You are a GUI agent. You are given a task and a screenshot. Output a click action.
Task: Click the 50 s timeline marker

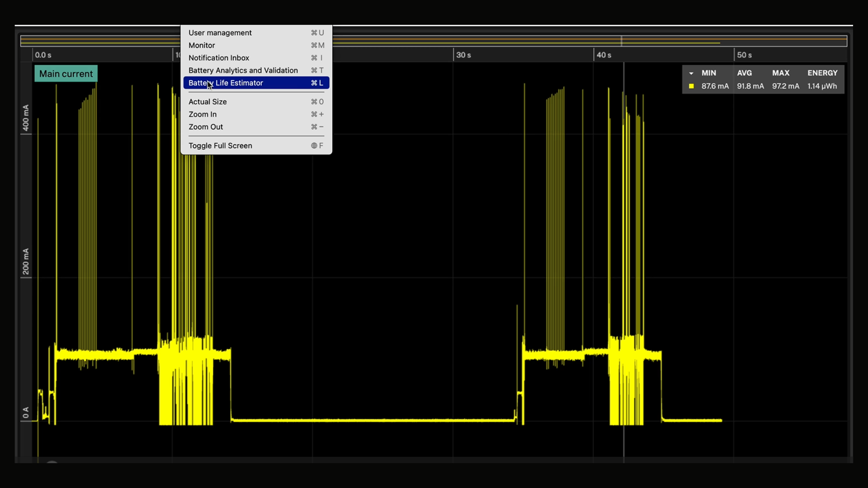tap(744, 55)
